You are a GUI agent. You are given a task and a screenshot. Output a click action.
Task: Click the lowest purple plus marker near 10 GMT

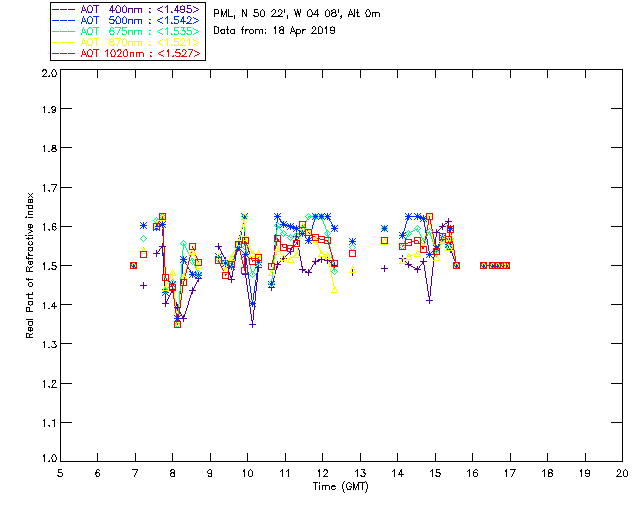pos(253,325)
